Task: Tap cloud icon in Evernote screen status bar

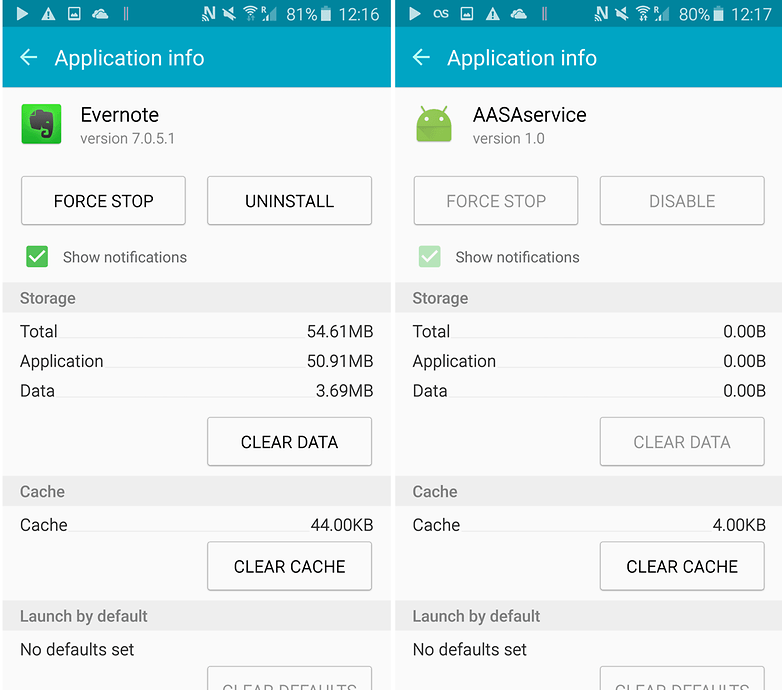Action: pos(100,14)
